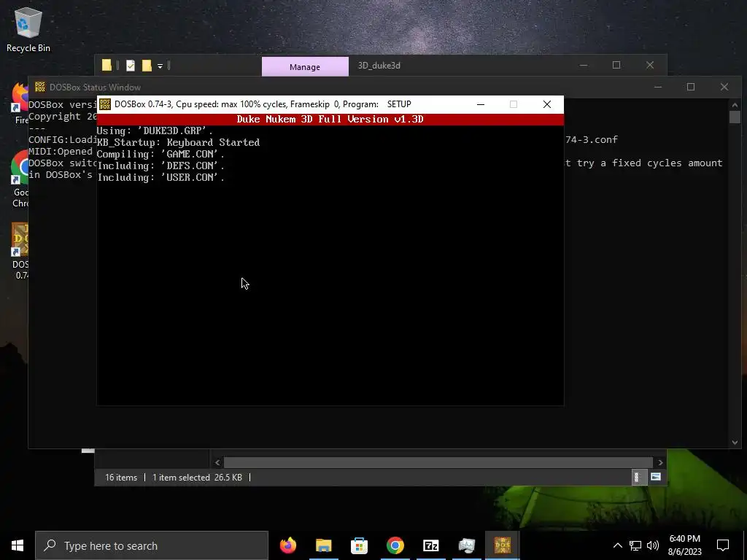Click 'KB_Startup: Keyboard Started' line
Image resolution: width=747 pixels, height=560 pixels.
(178, 142)
